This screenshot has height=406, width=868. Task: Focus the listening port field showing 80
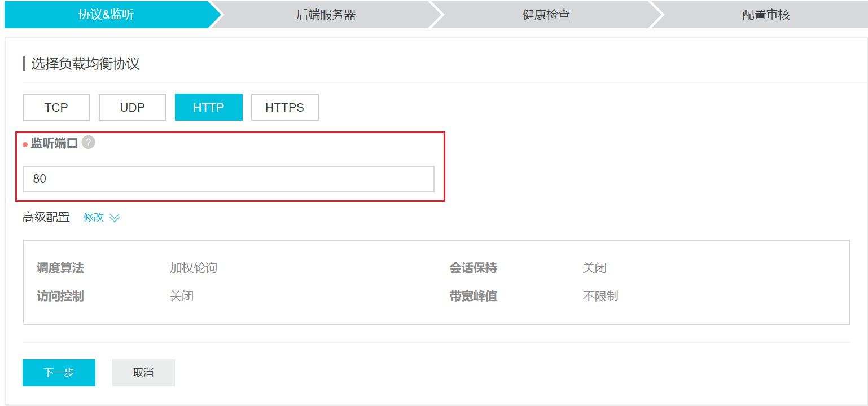[228, 179]
